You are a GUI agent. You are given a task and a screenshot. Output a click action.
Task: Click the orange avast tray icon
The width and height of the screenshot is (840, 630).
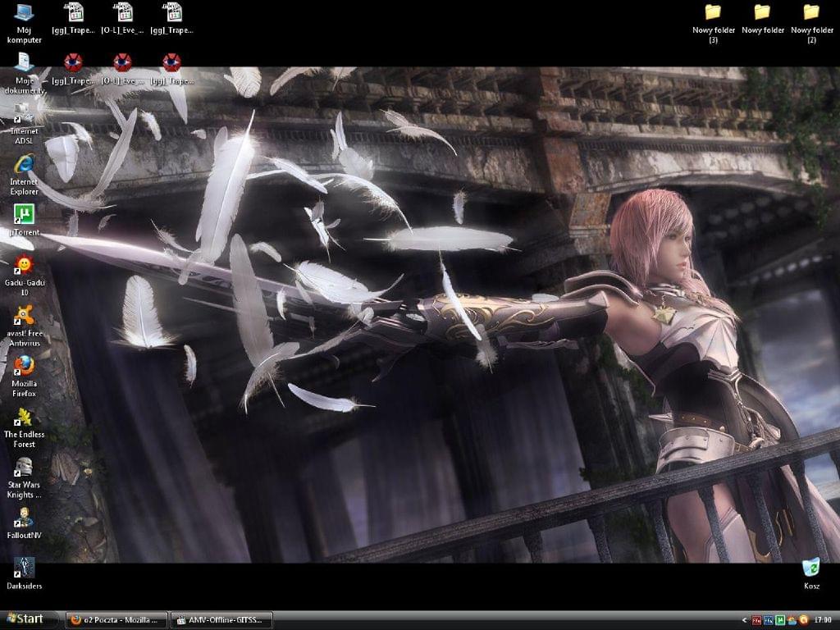(x=803, y=620)
